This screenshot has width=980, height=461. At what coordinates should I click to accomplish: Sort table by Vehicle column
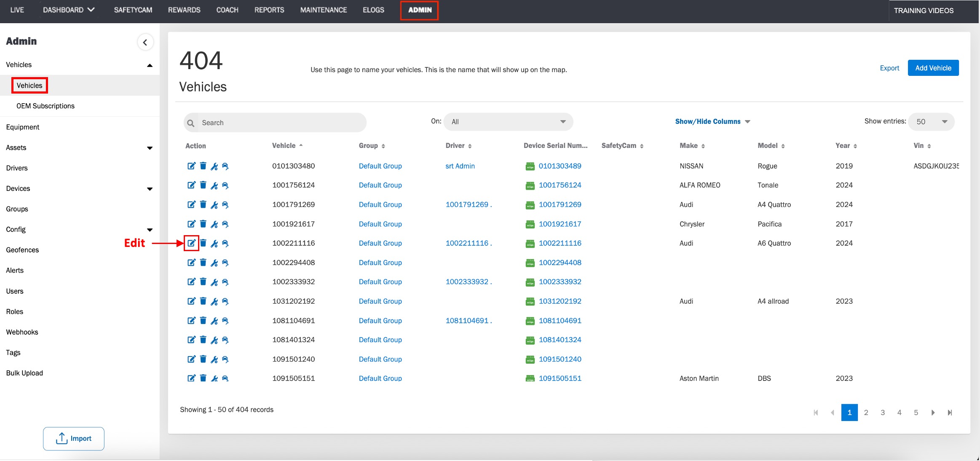[287, 145]
